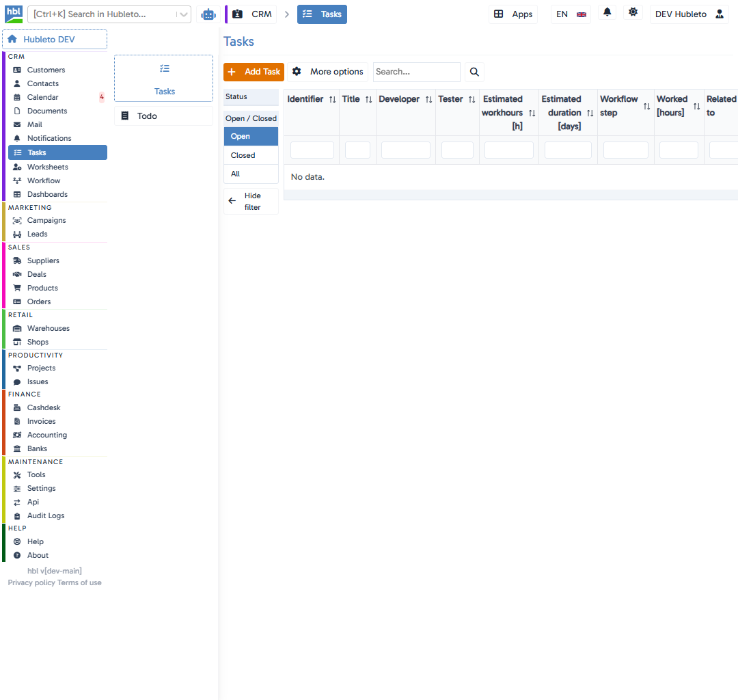Screen dimensions: 738x700
Task: Click the robot assistant icon beside search
Action: (208, 14)
